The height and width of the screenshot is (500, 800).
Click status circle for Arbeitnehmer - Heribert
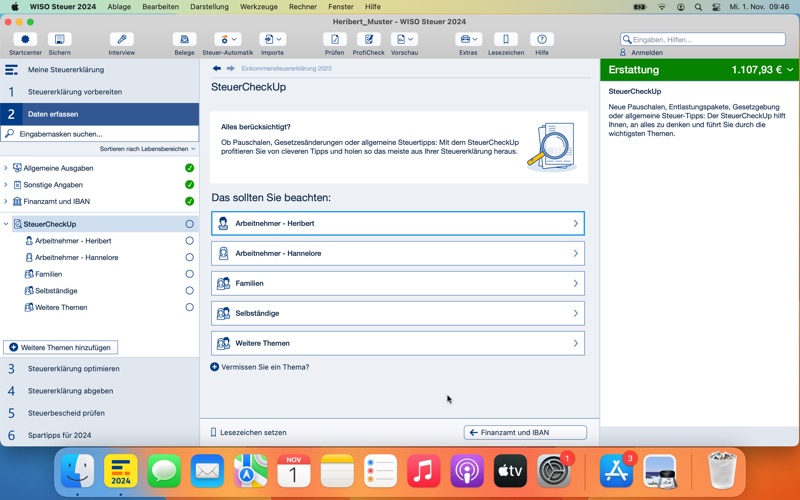(189, 241)
